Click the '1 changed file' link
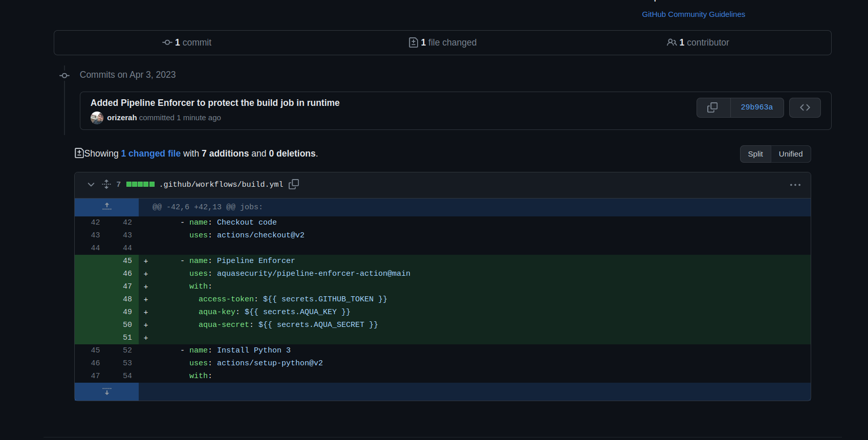 click(150, 153)
